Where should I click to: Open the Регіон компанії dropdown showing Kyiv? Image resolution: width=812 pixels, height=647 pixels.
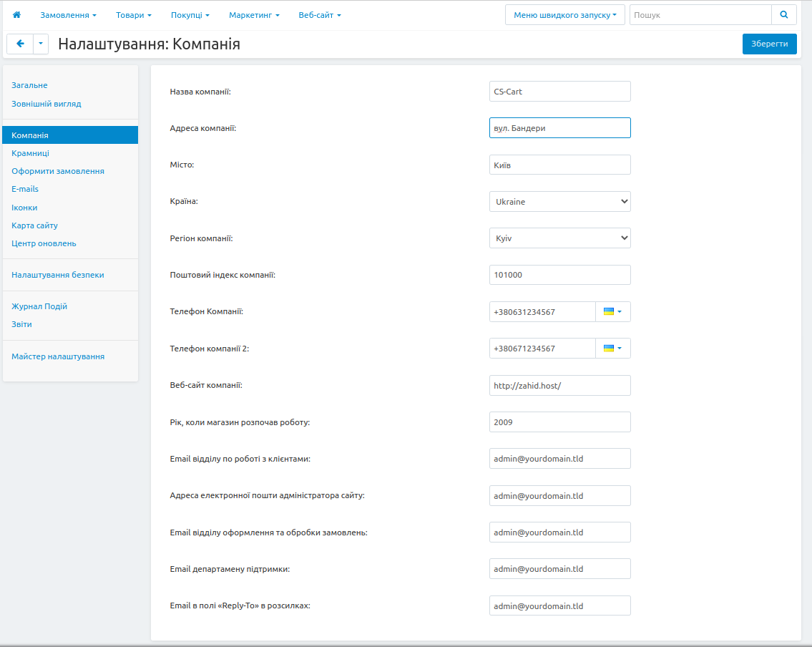point(559,238)
